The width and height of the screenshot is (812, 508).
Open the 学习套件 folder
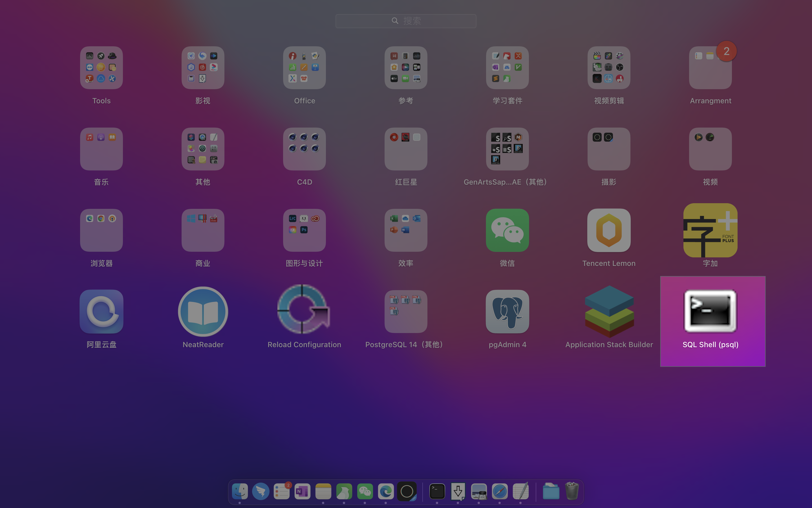(x=507, y=67)
